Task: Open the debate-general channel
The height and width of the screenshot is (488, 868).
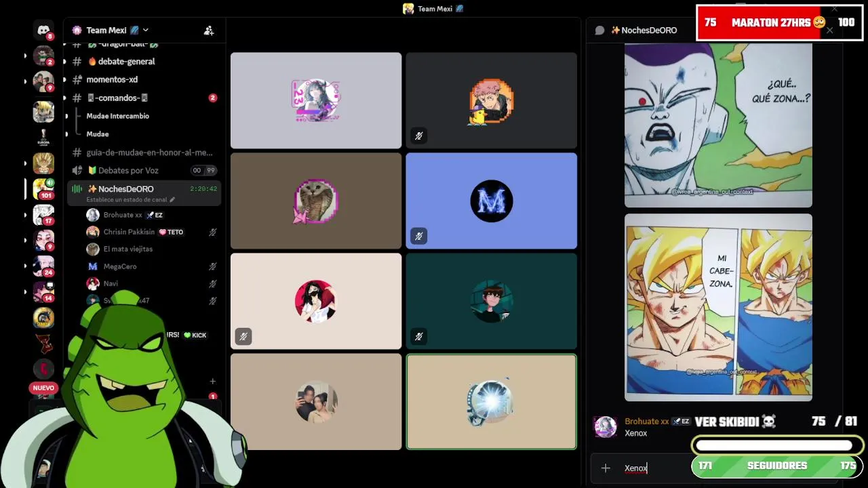Action: click(126, 61)
